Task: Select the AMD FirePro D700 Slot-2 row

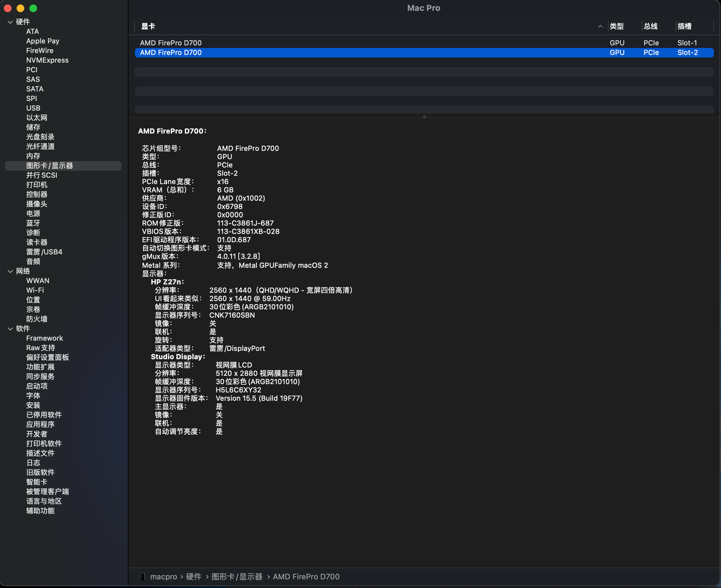Action: (x=424, y=52)
